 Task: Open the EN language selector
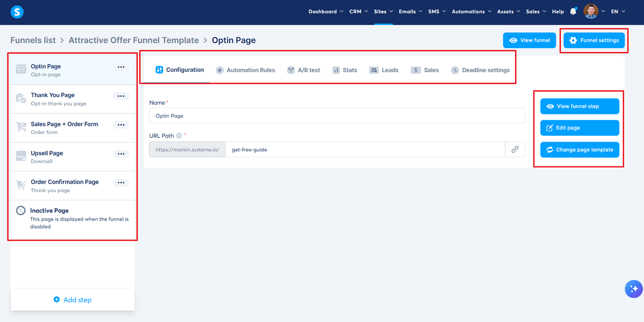[618, 11]
